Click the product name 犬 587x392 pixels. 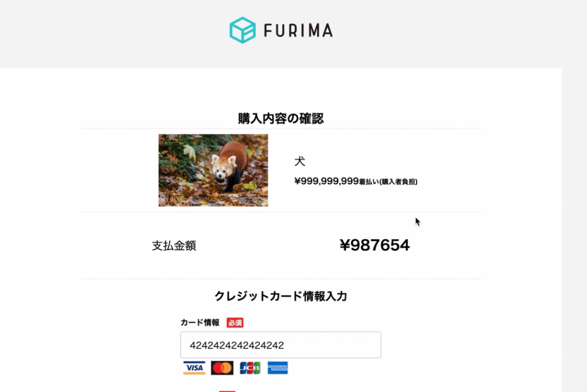click(300, 161)
